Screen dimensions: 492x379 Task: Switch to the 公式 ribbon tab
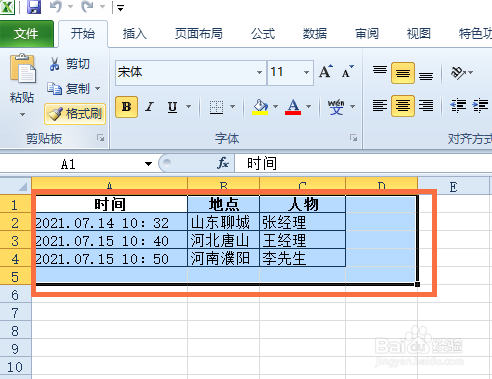coord(263,33)
